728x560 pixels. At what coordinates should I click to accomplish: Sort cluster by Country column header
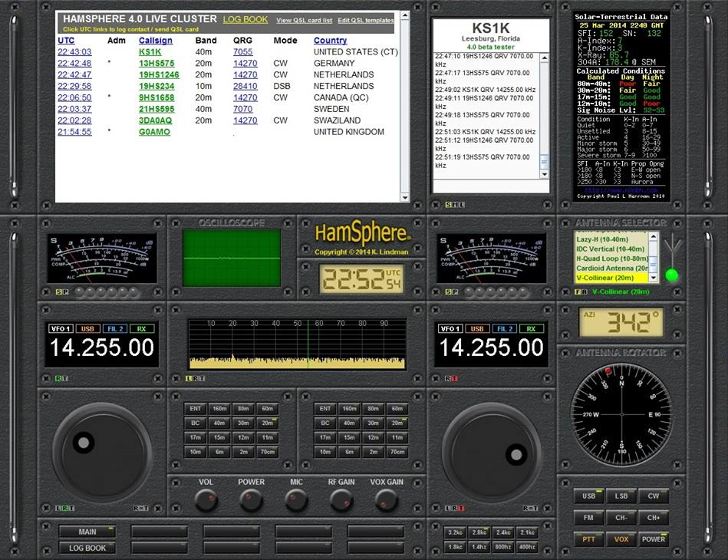(330, 41)
